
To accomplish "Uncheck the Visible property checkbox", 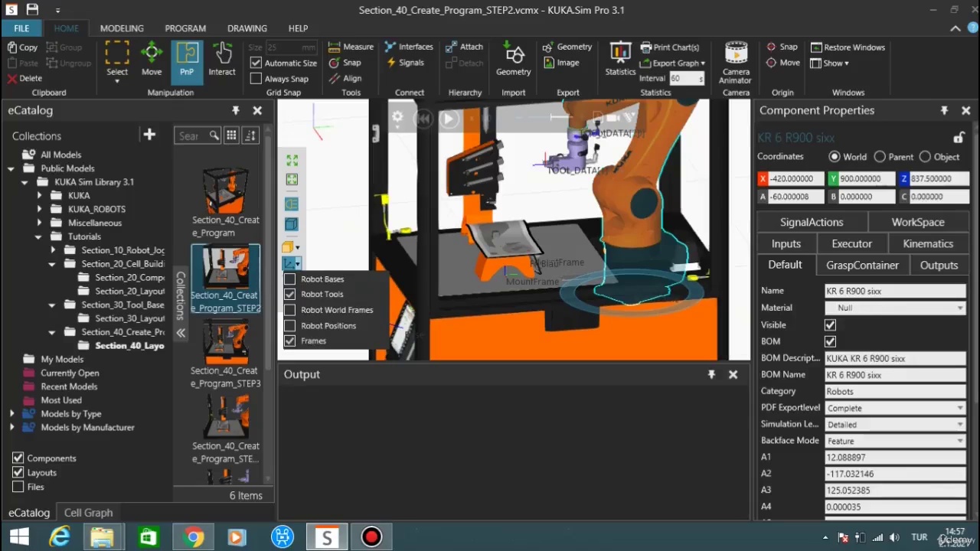I will point(830,325).
